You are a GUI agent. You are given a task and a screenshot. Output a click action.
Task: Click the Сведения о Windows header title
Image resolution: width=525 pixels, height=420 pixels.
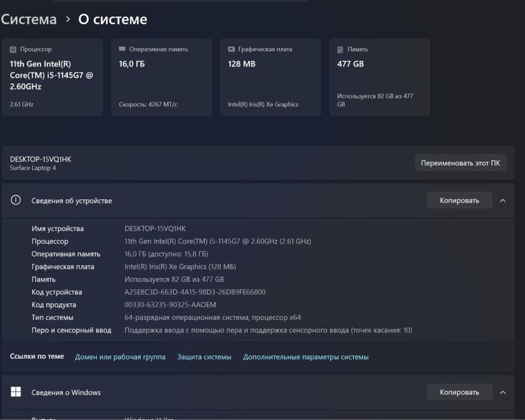[66, 392]
